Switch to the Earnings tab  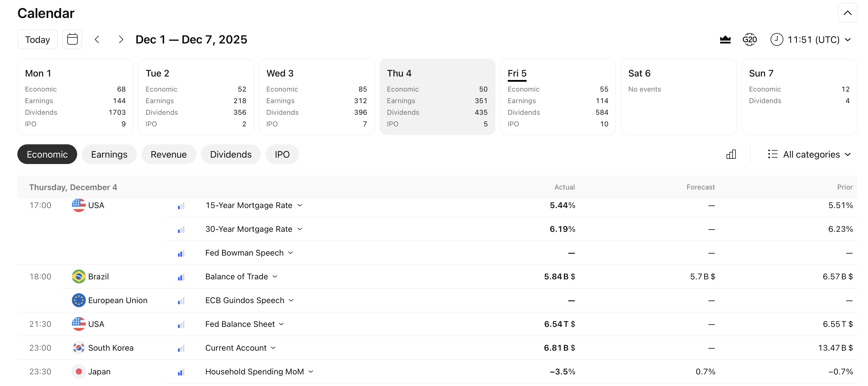point(109,154)
